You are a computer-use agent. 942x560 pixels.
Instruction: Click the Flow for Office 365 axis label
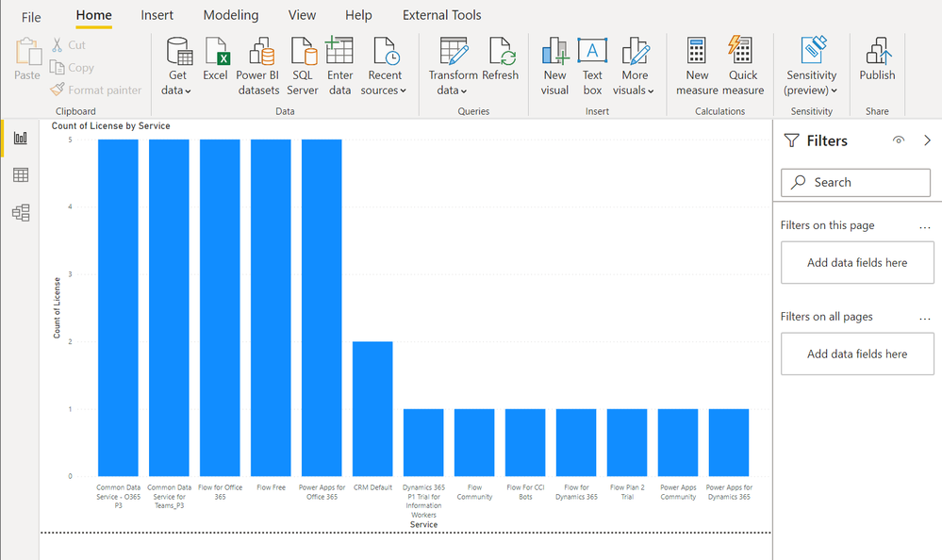coord(220,492)
